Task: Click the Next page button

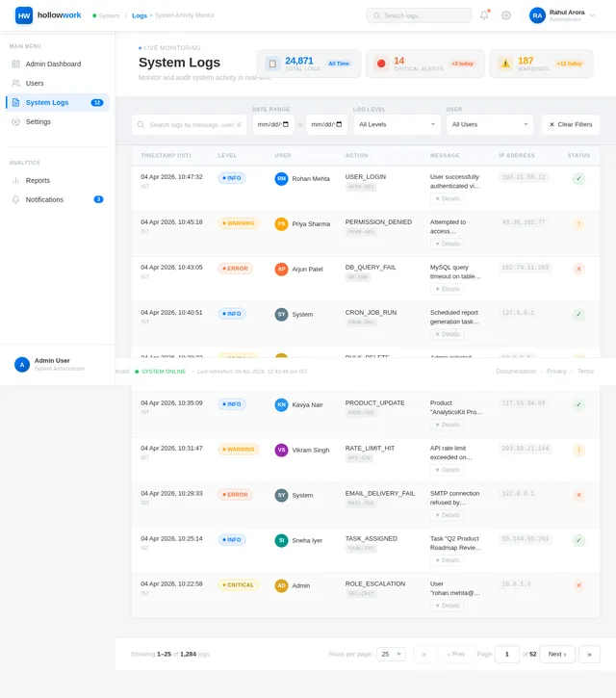Action: coord(557,655)
